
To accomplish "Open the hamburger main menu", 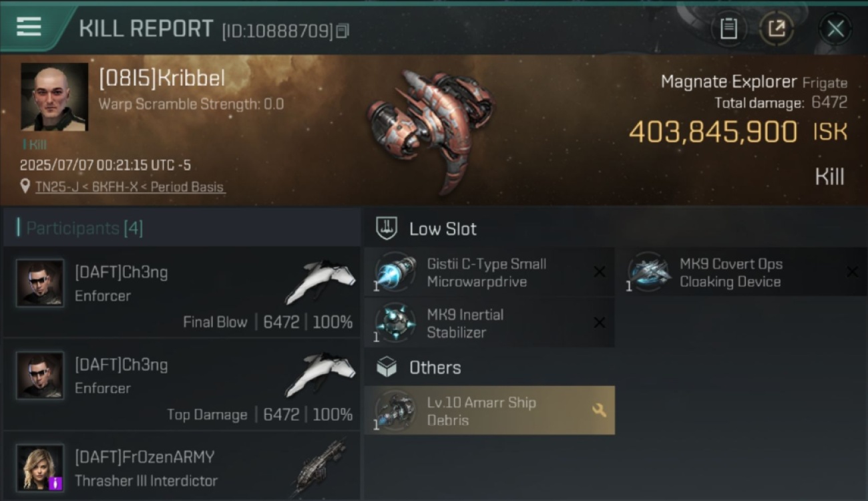I will pyautogui.click(x=29, y=27).
